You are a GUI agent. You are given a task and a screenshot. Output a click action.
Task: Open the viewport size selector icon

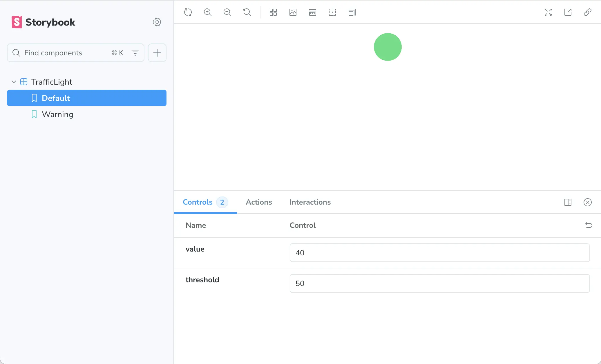(352, 12)
